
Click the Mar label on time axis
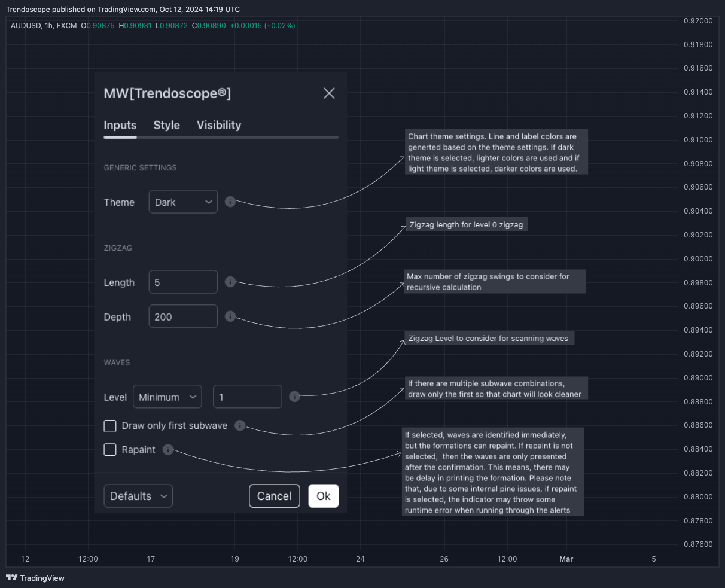[x=566, y=559]
